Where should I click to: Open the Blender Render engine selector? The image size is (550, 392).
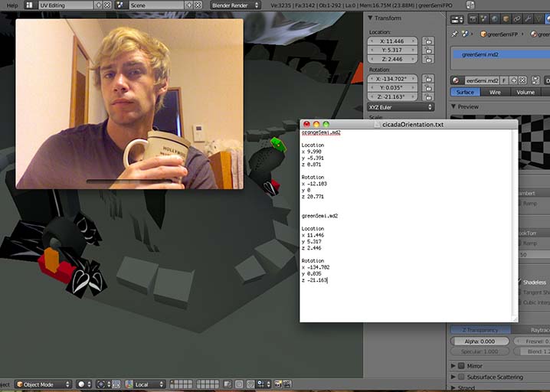point(234,5)
